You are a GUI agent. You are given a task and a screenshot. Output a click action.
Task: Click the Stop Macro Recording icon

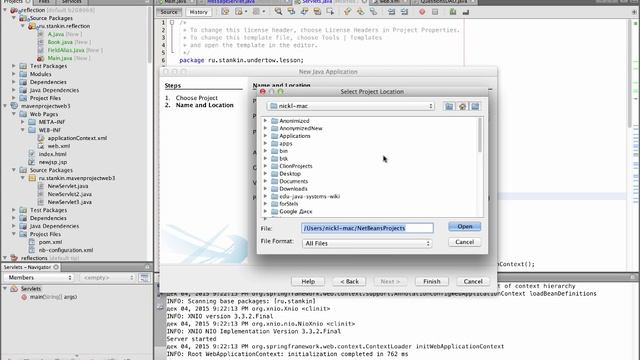(x=435, y=12)
